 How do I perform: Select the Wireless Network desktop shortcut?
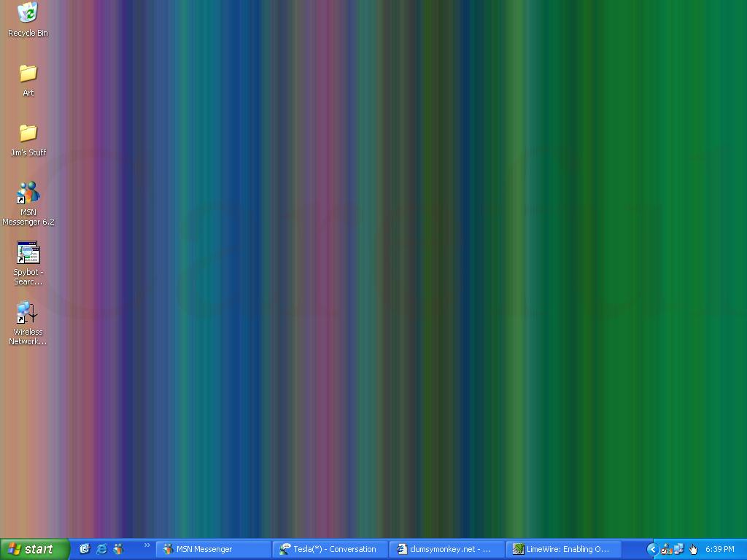pos(28,313)
